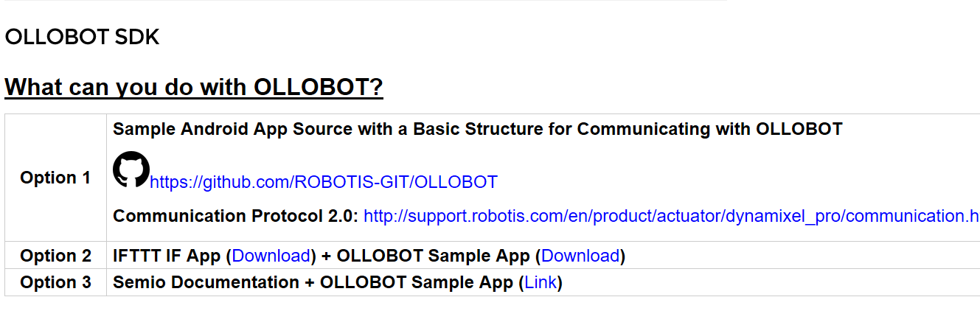Select the Option 2 table cell
Viewport: 980px width, 325px height.
[55, 256]
